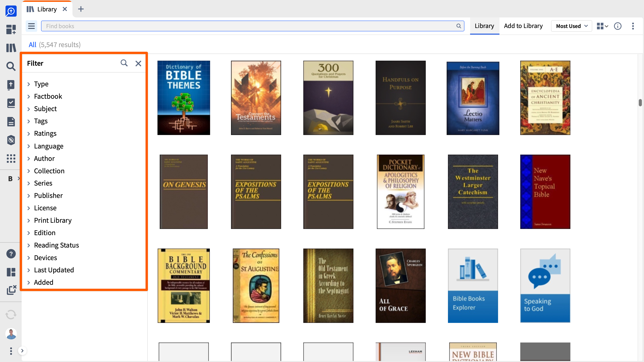Toggle the filter sidebar hamburger icon
Screen dimensions: 644x362
31,26
